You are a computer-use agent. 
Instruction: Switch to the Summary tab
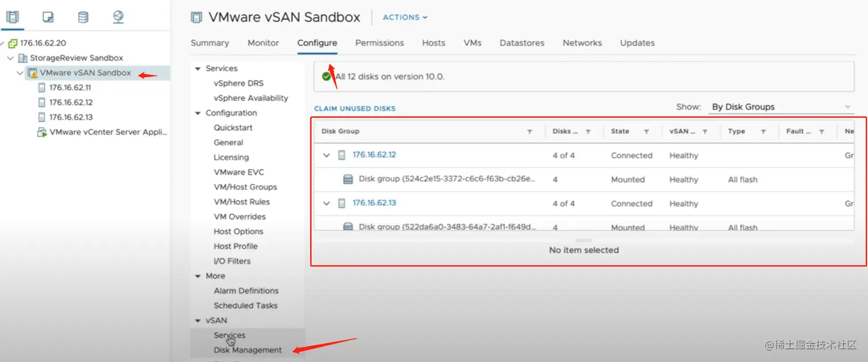(x=210, y=43)
